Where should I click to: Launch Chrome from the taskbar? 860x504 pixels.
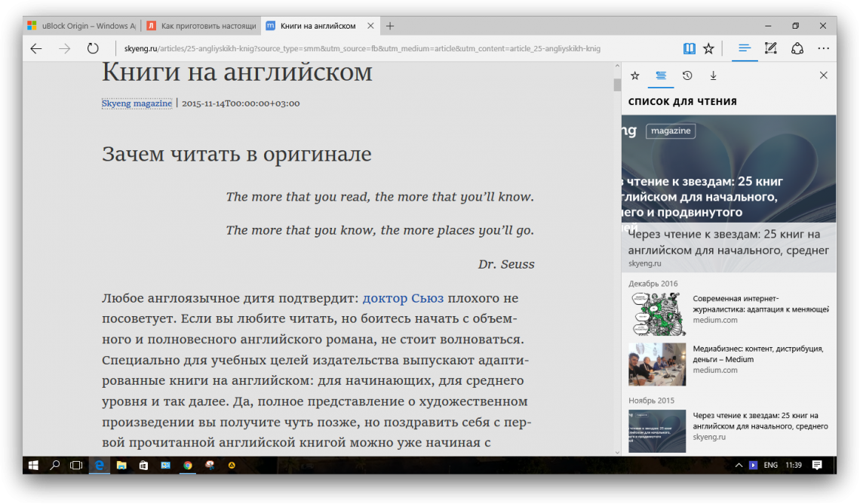point(187,465)
